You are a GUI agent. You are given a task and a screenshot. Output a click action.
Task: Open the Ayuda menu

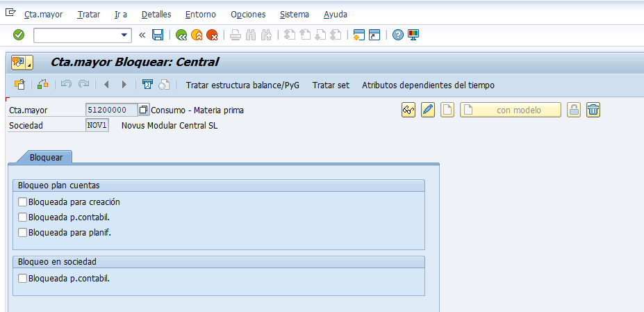tap(336, 15)
